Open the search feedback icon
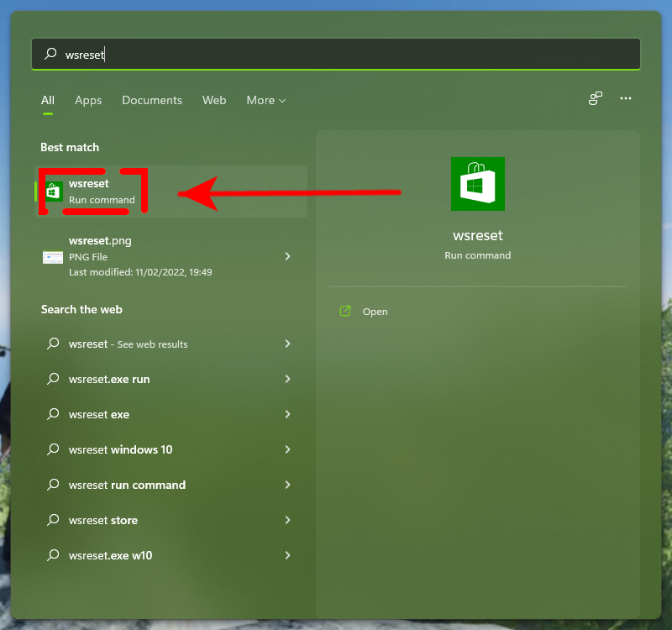 coord(596,98)
